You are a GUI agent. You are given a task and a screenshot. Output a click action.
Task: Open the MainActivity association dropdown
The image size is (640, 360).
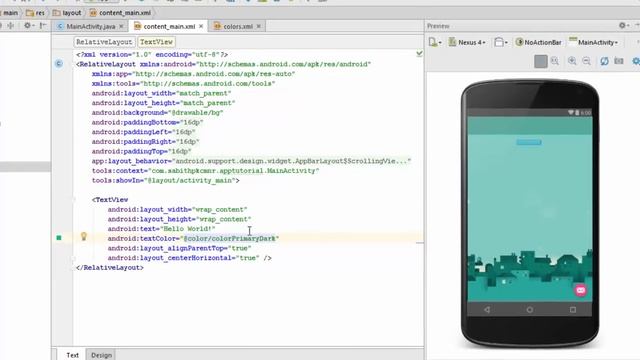[593, 42]
